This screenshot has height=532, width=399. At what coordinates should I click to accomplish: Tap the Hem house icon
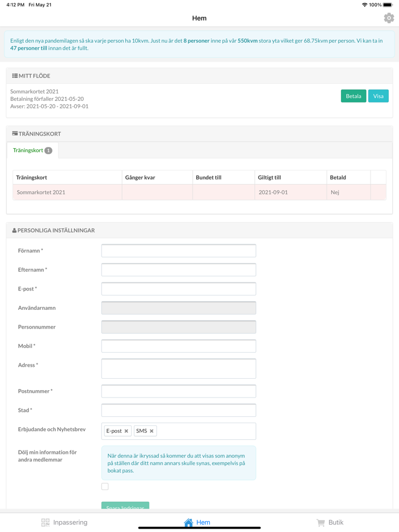tap(189, 522)
